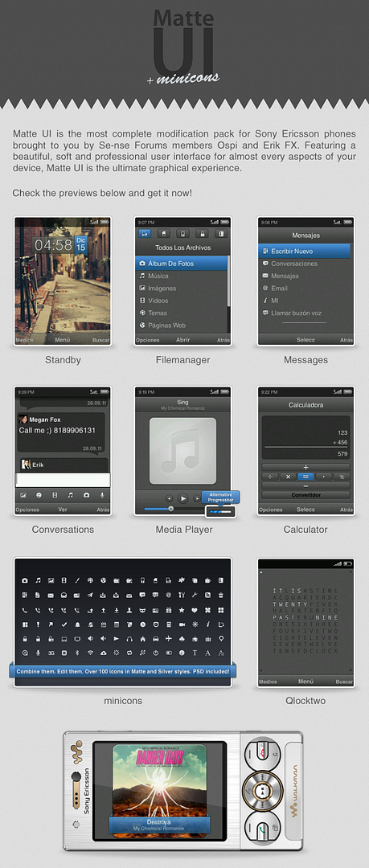The width and height of the screenshot is (369, 868).
Task: Click the Media Player progress slider handle
Action: [170, 508]
